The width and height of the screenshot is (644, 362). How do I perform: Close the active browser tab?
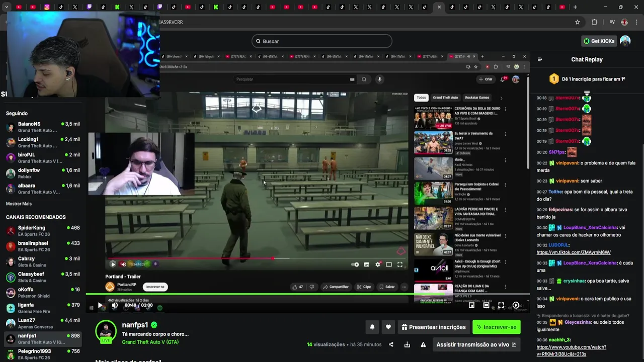[x=439, y=7]
